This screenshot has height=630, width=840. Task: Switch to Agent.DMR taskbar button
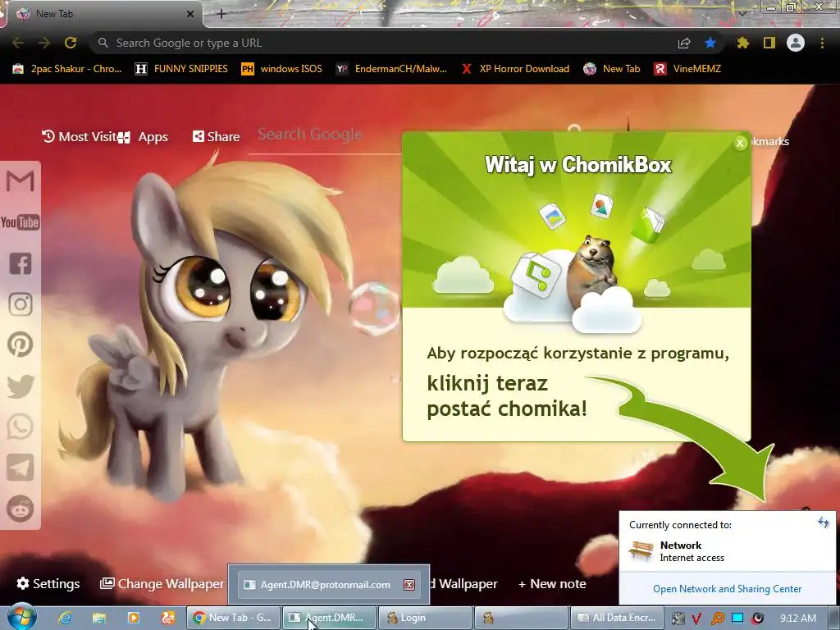(x=329, y=618)
